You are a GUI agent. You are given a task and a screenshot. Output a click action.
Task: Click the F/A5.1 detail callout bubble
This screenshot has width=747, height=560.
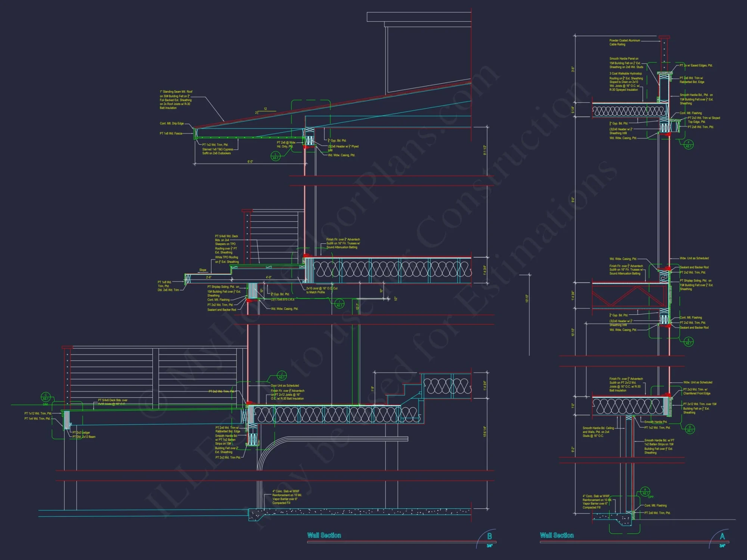click(x=688, y=144)
